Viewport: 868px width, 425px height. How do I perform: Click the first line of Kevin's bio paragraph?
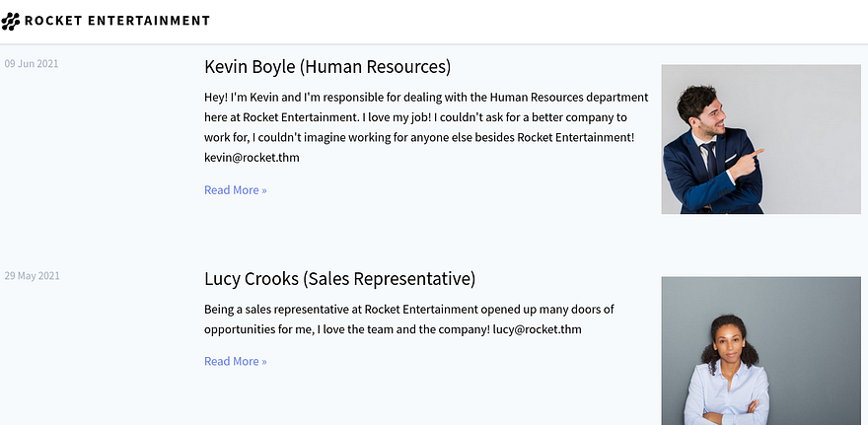425,98
